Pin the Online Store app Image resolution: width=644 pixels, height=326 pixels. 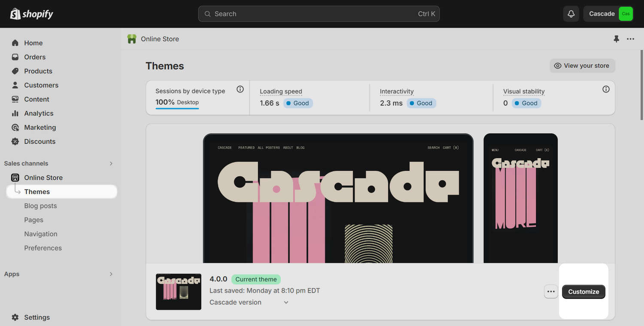click(616, 39)
